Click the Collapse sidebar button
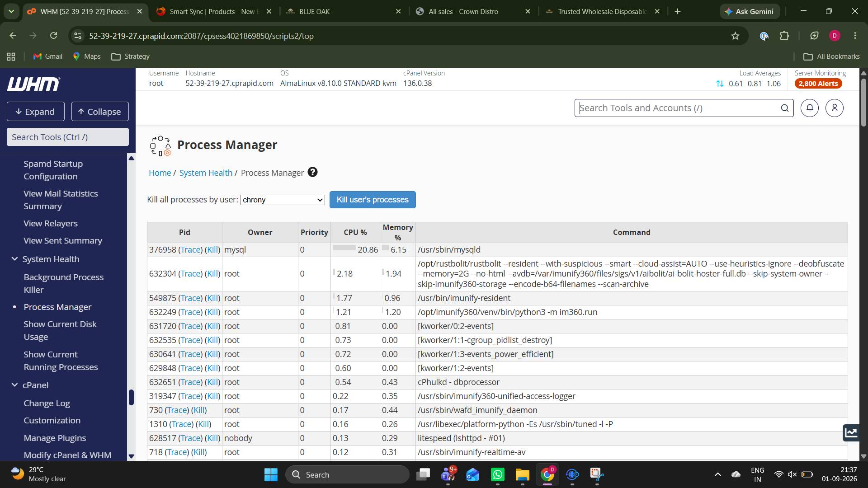Viewport: 868px width, 488px height. 100,112
